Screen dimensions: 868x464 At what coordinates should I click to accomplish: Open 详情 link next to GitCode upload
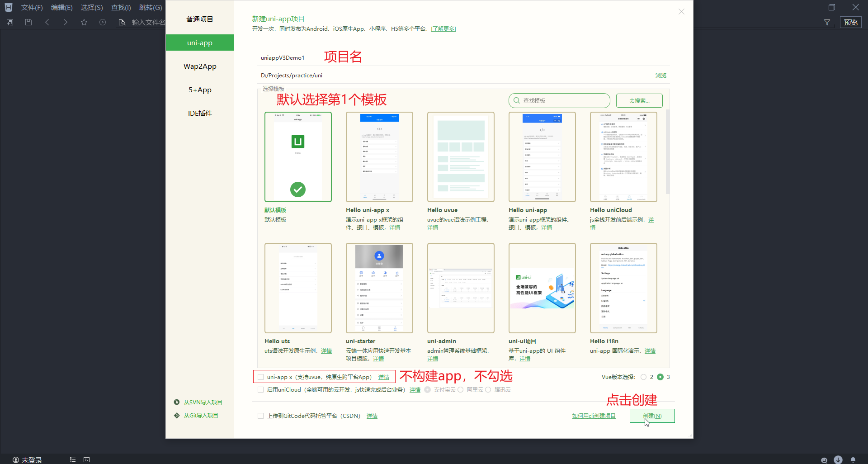coord(372,416)
